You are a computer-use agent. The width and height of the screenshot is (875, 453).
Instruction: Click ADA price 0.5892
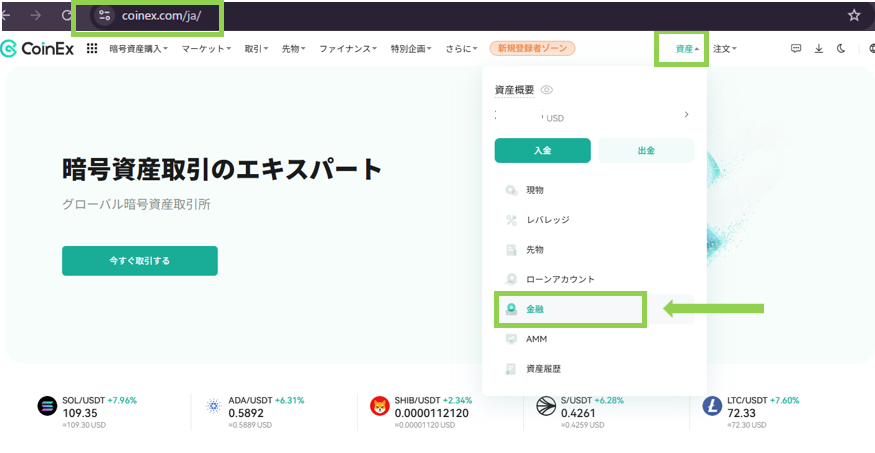pyautogui.click(x=246, y=413)
